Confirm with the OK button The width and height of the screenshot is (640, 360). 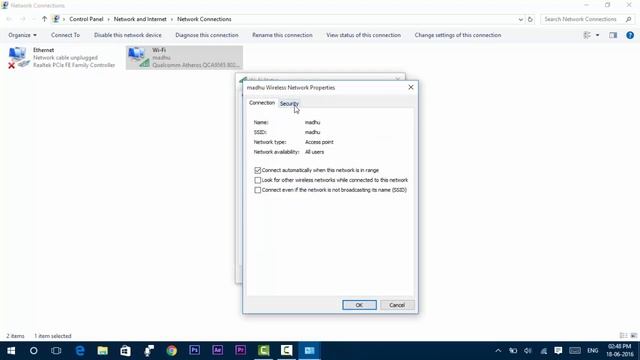(x=359, y=305)
